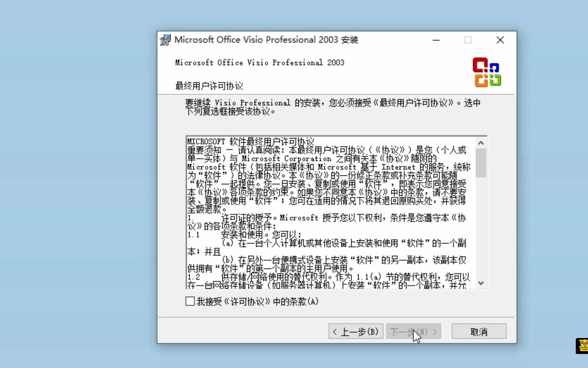Click the license scrollbar thumb

tap(481, 163)
